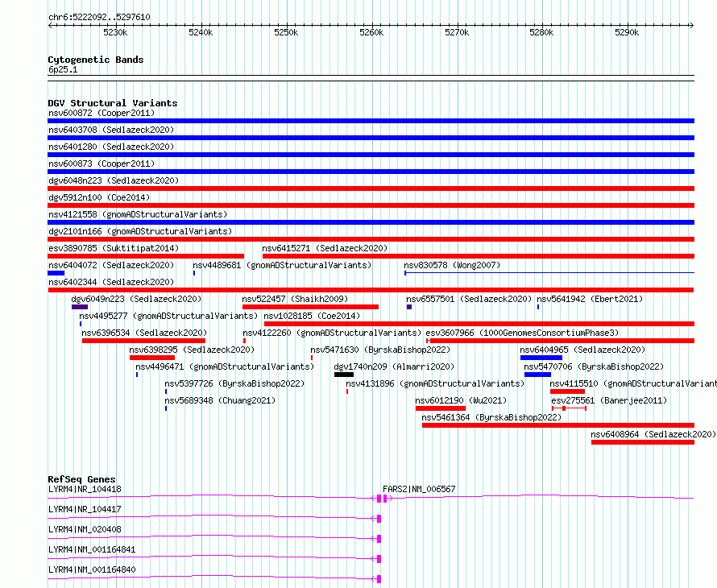
Task: Click nsv4122260 (gnomADStructuralVariants) label
Action: coord(332,333)
